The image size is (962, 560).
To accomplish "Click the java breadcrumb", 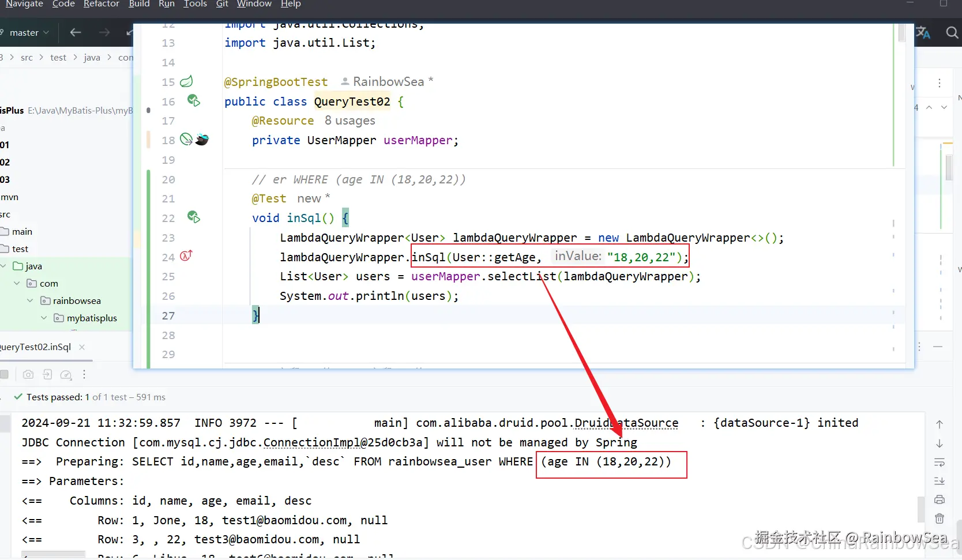I will [92, 57].
